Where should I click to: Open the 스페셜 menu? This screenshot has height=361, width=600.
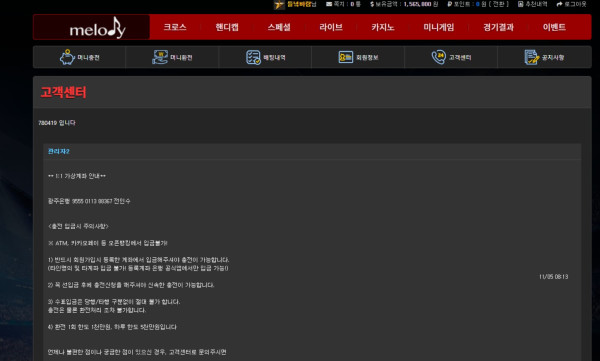tap(279, 27)
